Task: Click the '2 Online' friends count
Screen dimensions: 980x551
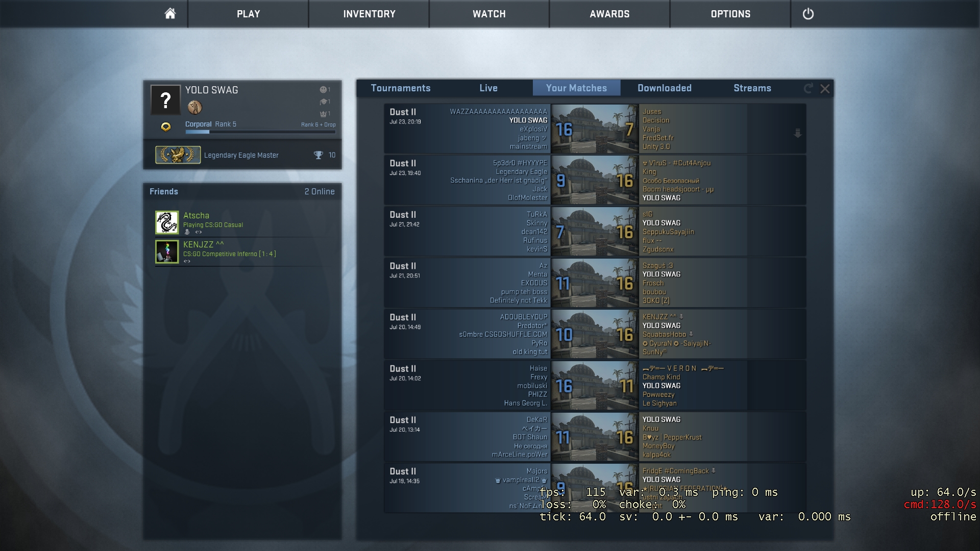Action: [320, 192]
